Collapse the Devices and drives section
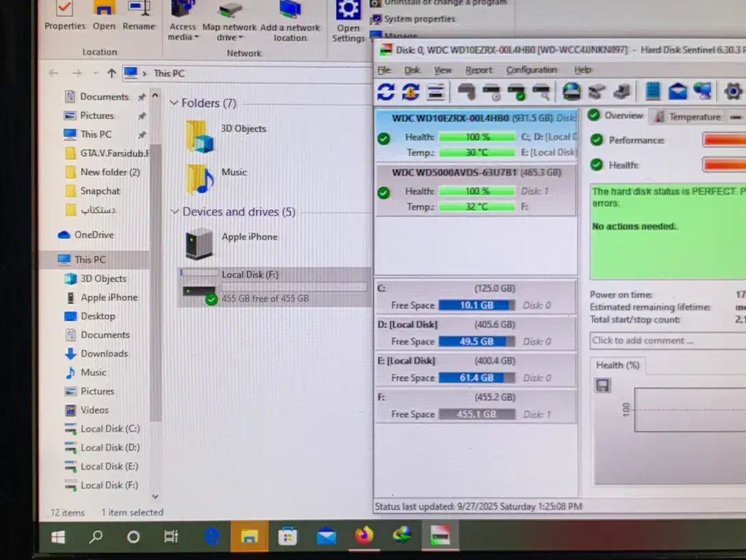This screenshot has height=560, width=746. 175,212
